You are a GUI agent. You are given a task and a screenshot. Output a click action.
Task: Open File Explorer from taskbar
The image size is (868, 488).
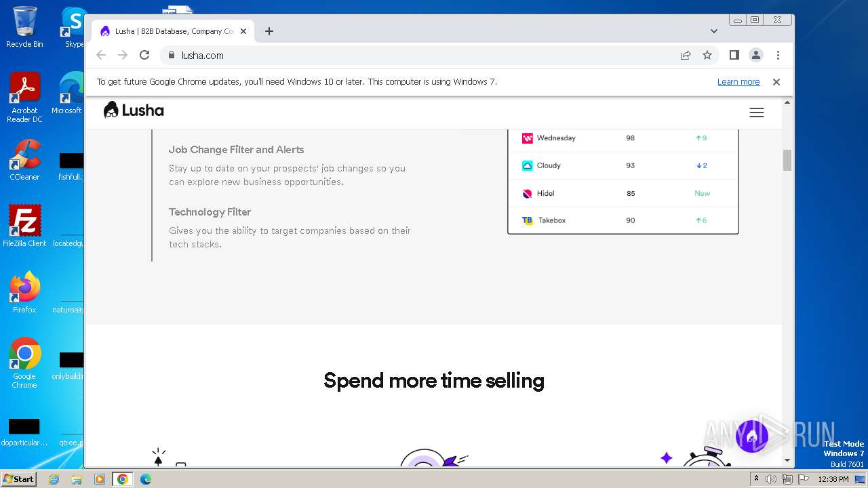[x=77, y=479]
